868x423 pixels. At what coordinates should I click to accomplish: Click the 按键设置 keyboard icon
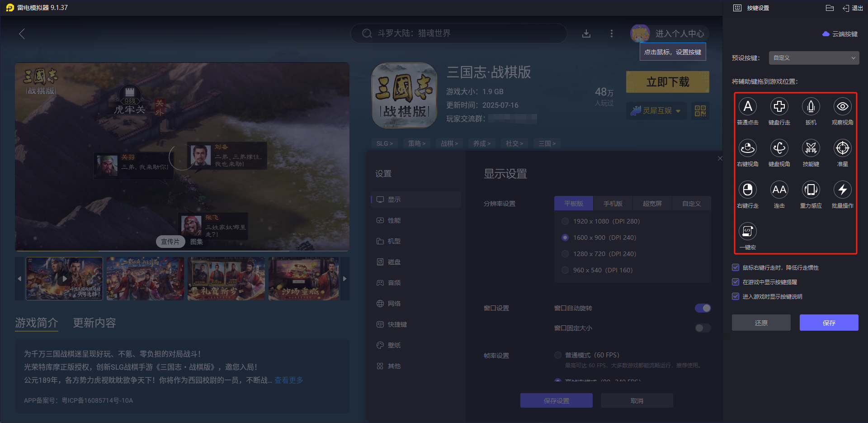coord(737,8)
